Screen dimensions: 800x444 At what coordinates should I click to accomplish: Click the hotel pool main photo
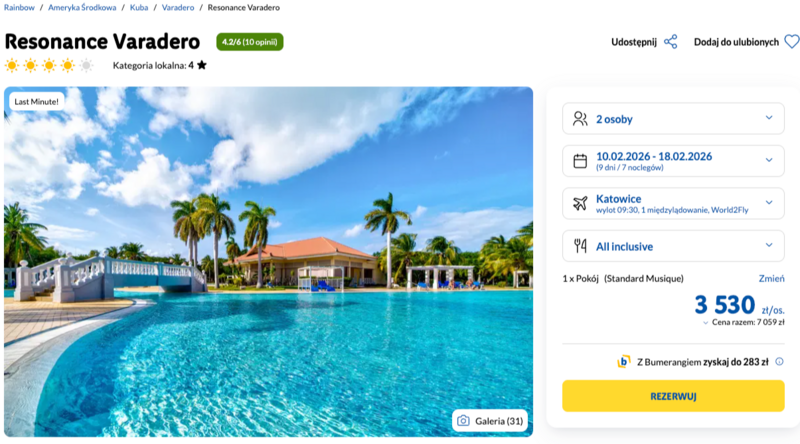tap(268, 260)
